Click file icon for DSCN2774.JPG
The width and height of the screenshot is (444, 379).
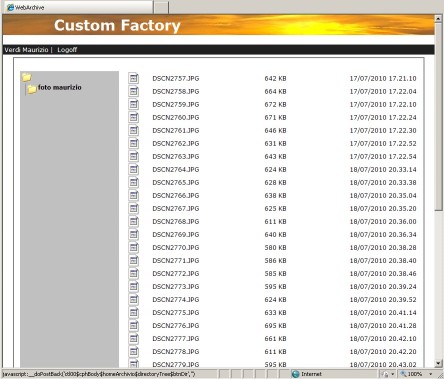tap(134, 299)
